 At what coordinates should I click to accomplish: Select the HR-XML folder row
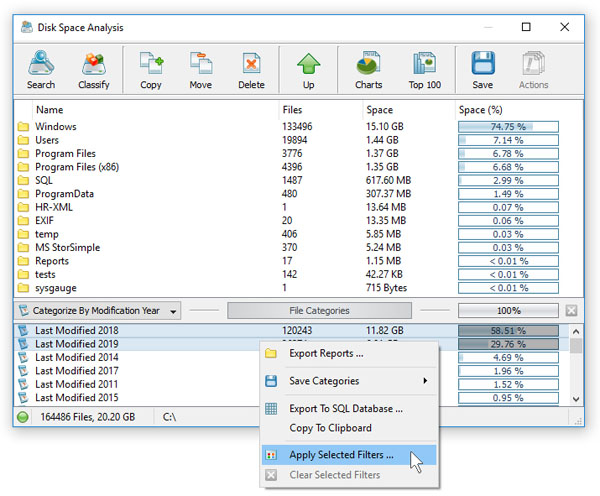tap(298, 207)
